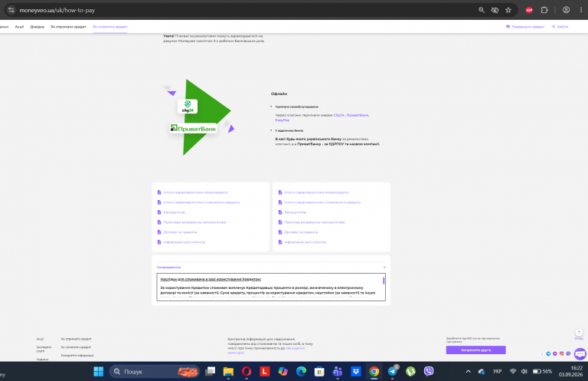This screenshot has width=588, height=381.
Task: Open the захищеної категорії link in footer text
Action: (266, 350)
